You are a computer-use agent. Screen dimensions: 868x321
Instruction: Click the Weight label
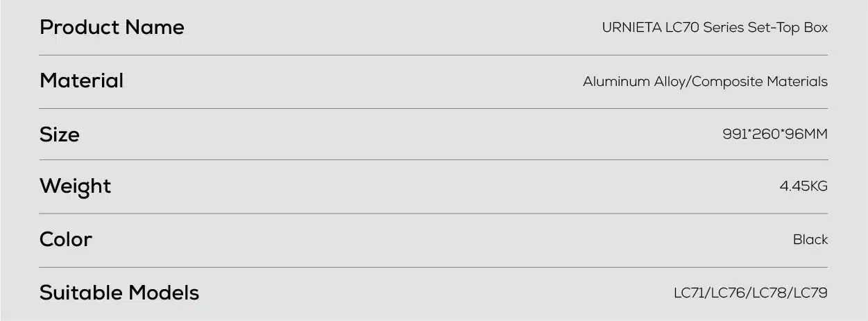coord(75,187)
